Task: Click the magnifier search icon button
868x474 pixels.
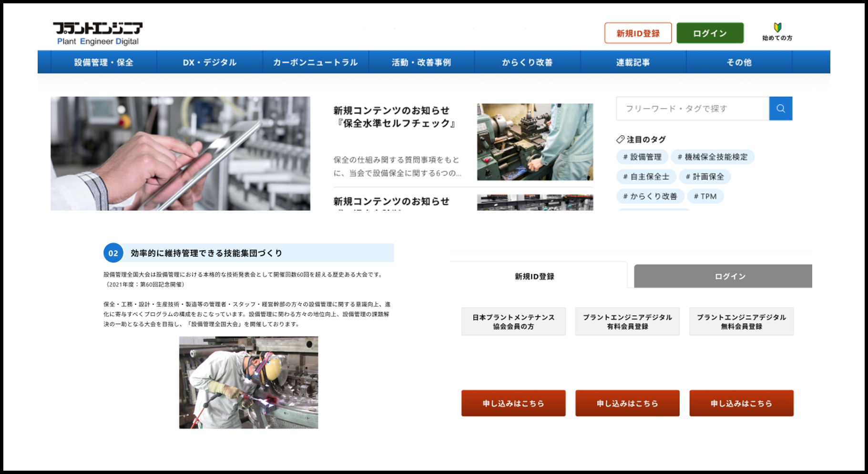Action: click(x=780, y=109)
